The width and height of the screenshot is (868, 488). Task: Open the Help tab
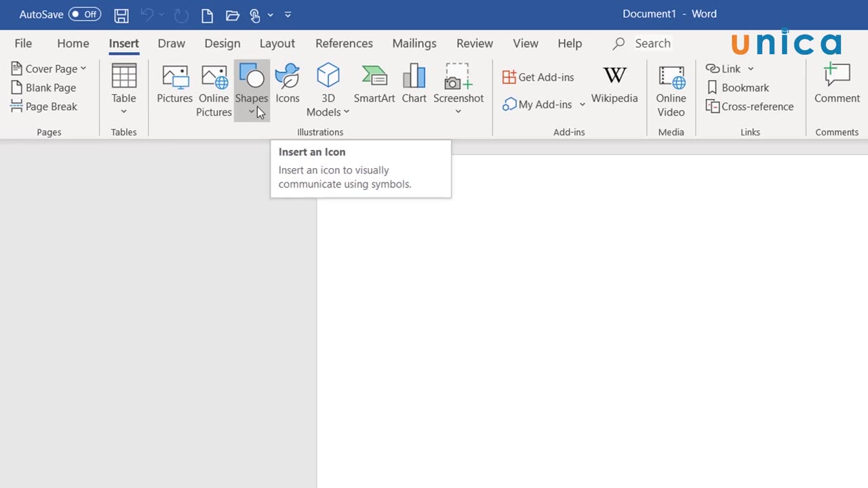pyautogui.click(x=570, y=43)
